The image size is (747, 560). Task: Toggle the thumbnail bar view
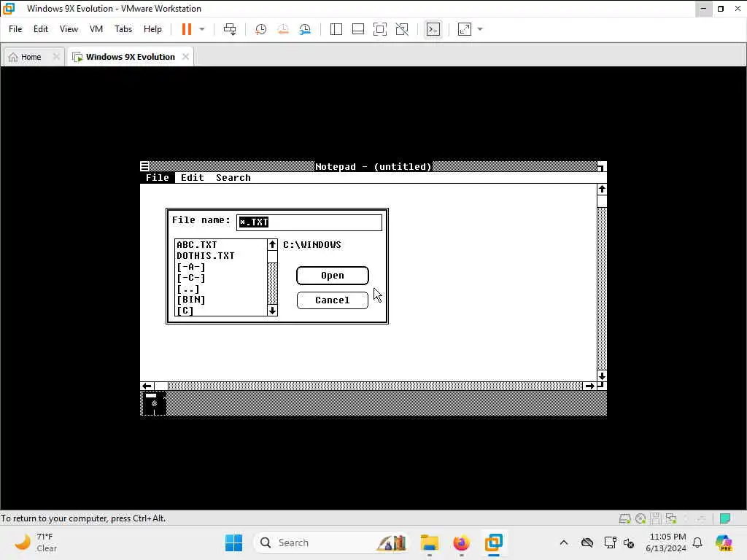[357, 29]
